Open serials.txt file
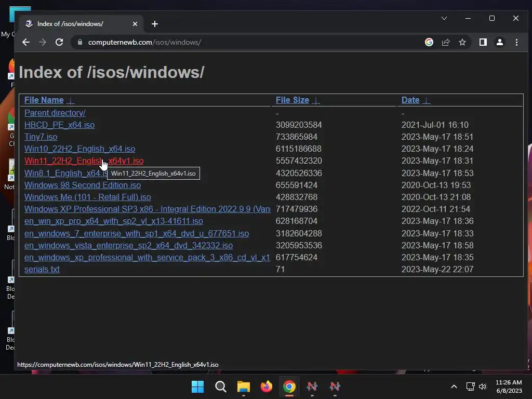This screenshot has width=532, height=399. click(42, 270)
